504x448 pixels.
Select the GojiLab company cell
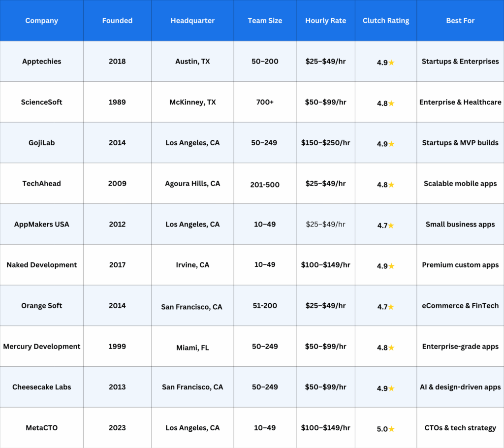pyautogui.click(x=41, y=143)
